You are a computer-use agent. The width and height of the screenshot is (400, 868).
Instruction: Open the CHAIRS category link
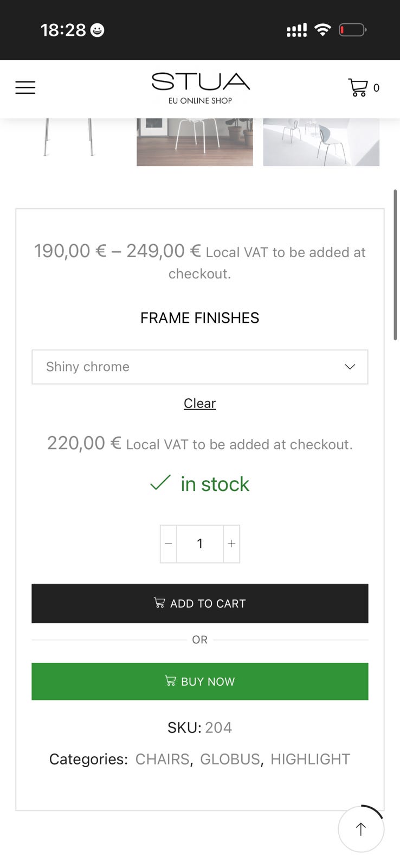(x=162, y=759)
